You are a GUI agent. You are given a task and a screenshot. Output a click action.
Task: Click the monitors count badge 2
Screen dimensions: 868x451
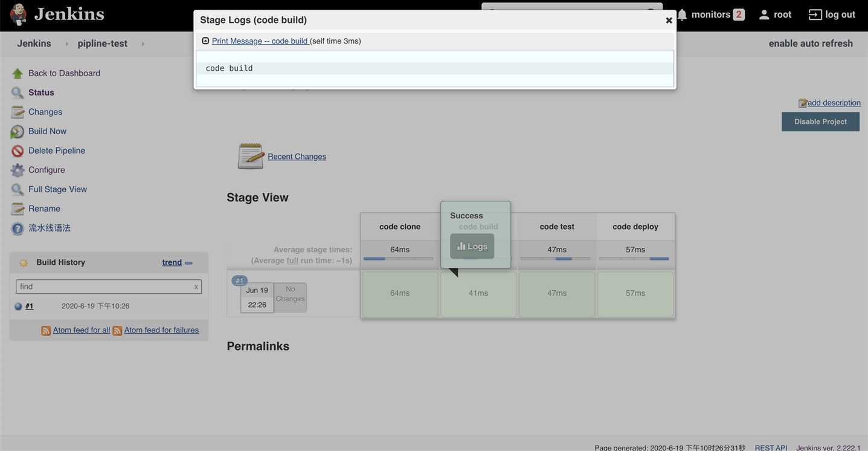[739, 15]
